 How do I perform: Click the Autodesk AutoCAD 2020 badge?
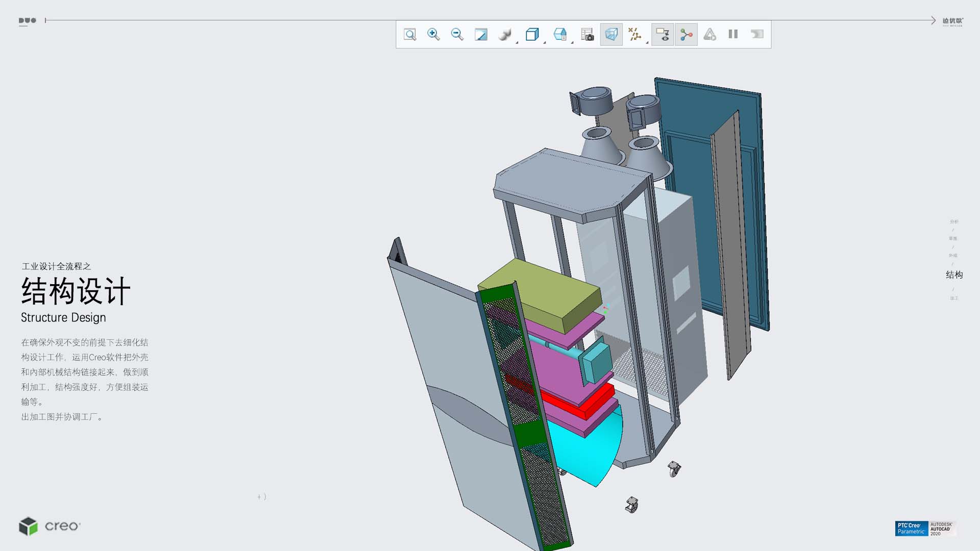coord(942,529)
